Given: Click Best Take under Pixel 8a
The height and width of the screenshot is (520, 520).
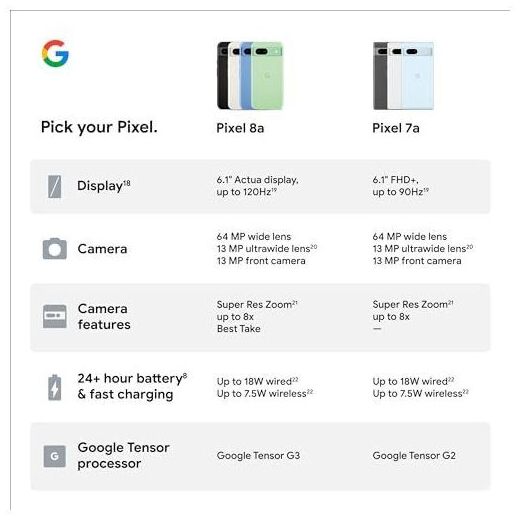Looking at the screenshot, I should (x=239, y=329).
